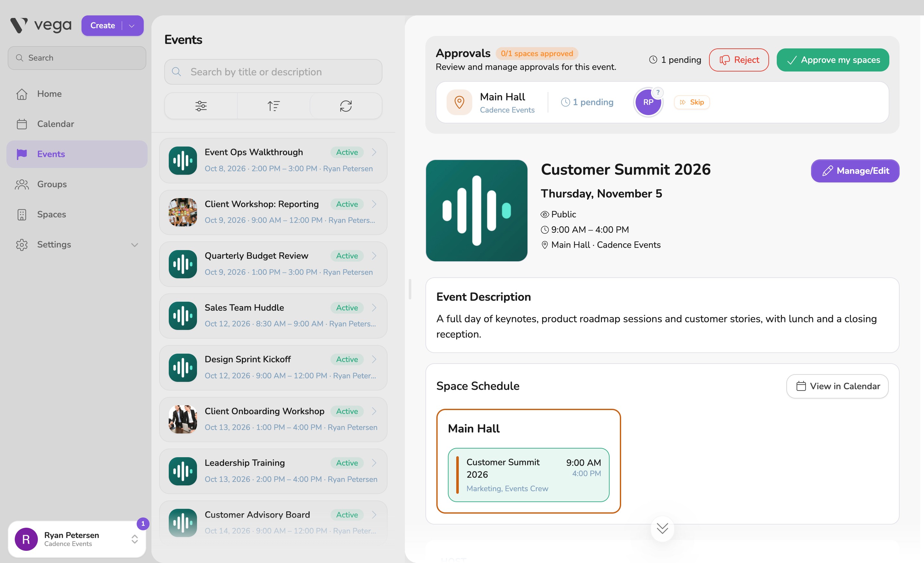Viewport: 924px width, 563px height.
Task: Select the Customer Advisory Board event
Action: click(x=273, y=523)
